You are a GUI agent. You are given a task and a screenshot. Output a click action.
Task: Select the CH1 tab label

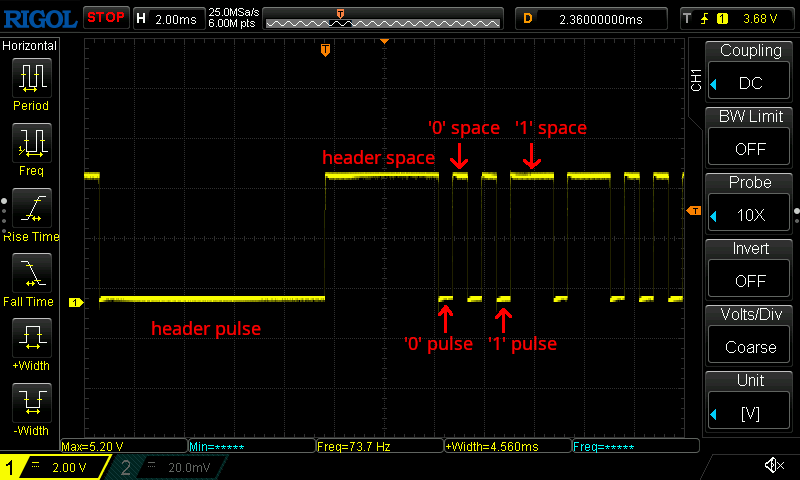pyautogui.click(x=696, y=80)
